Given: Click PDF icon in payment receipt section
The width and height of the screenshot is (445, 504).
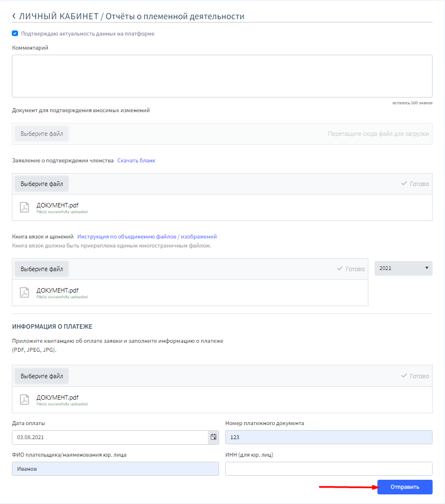Looking at the screenshot, I should (24, 399).
